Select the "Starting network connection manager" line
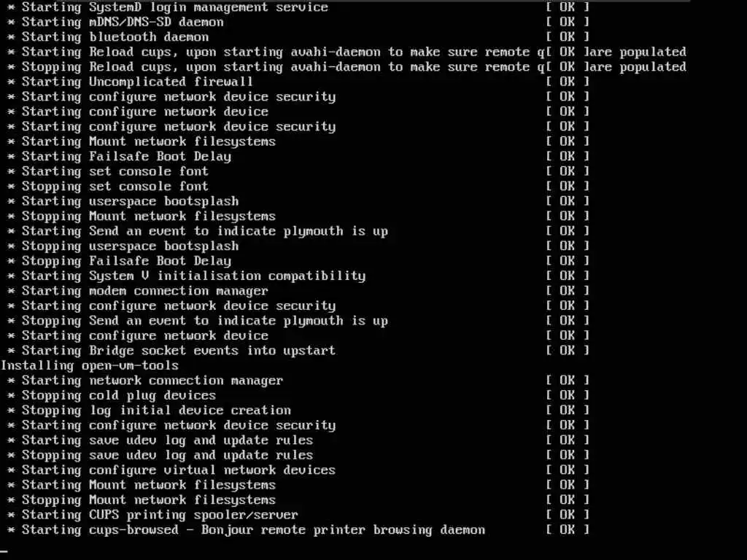747x560 pixels. click(x=152, y=381)
